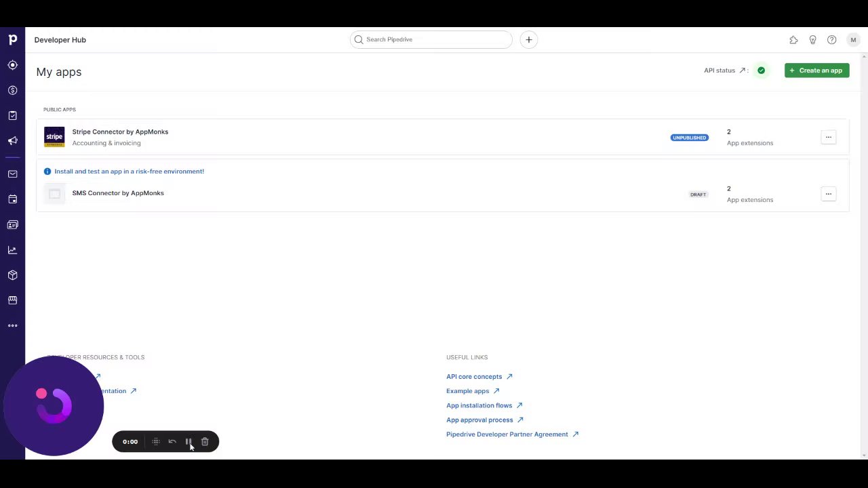This screenshot has height=488, width=868.
Task: Open Install and test an app link
Action: click(129, 171)
